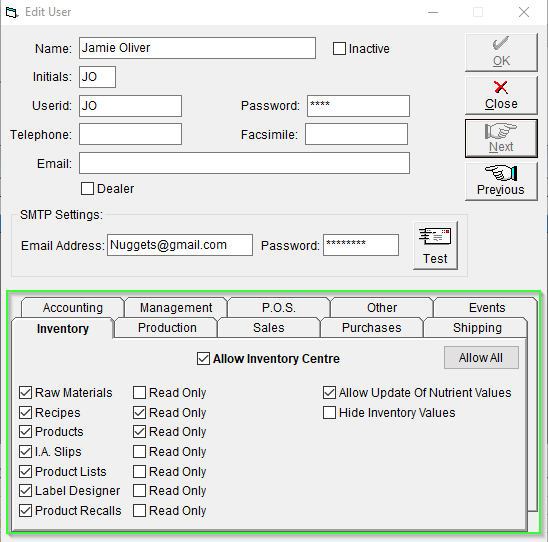Focus the Telephone input field
Image resolution: width=548 pixels, height=542 pixels.
130,134
